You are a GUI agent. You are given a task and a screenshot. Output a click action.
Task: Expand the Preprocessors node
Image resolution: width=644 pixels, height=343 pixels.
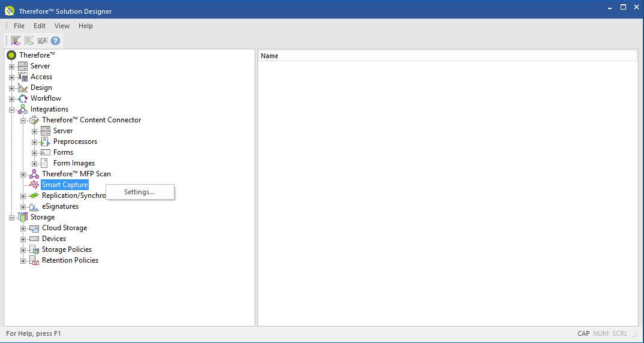(x=35, y=142)
